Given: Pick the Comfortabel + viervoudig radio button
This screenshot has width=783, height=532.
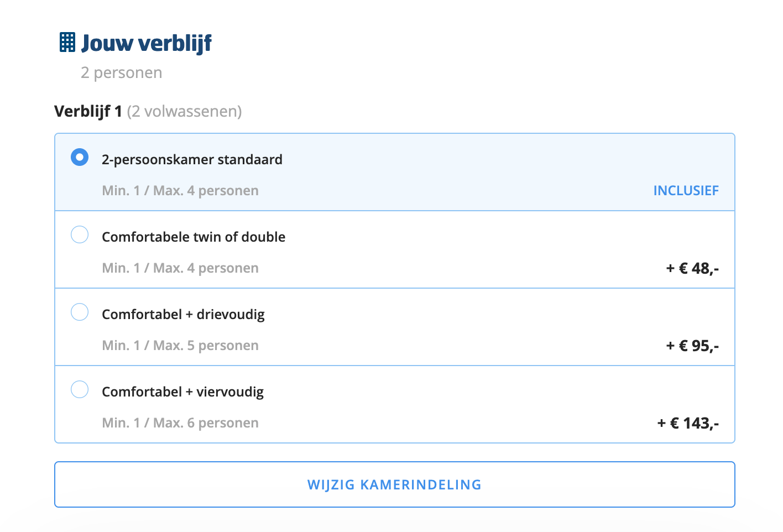Looking at the screenshot, I should click(80, 389).
